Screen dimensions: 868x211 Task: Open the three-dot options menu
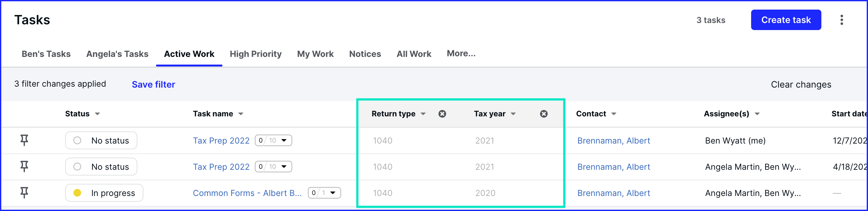(x=842, y=20)
